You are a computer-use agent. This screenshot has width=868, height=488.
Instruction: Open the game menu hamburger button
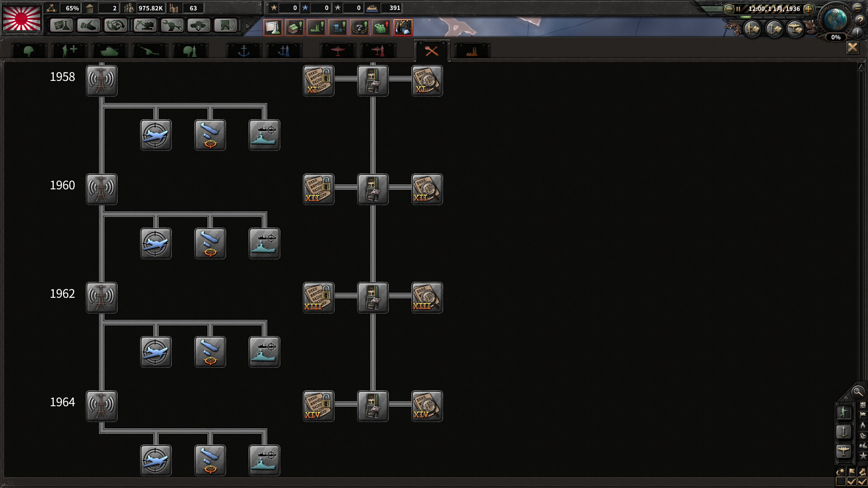[x=858, y=7]
